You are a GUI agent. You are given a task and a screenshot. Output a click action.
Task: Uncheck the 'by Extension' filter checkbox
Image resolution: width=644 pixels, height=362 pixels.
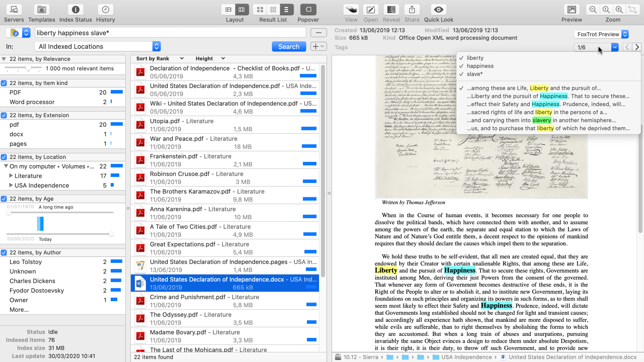(4, 115)
